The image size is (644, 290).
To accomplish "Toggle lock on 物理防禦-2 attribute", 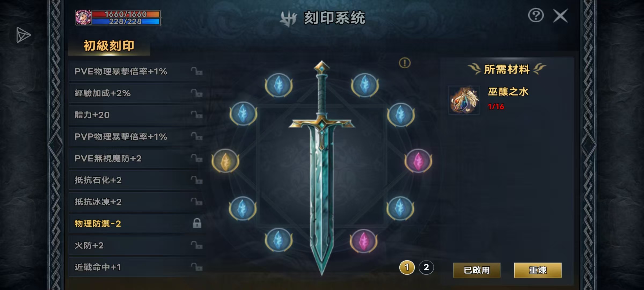I will tap(197, 223).
